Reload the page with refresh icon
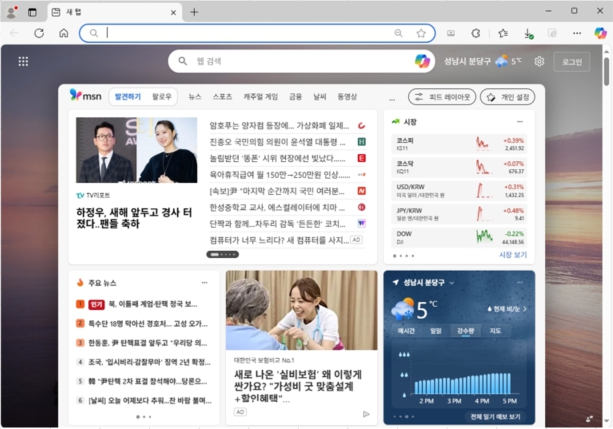This screenshot has height=429, width=613. pos(39,33)
